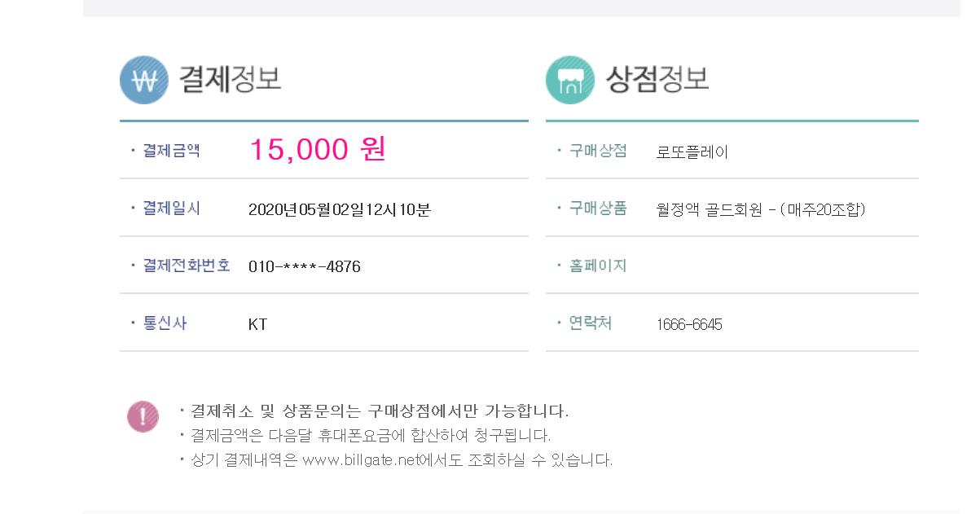Screen dimensions: 980x514
Task: Click the 상점정보 section heading
Action: (x=657, y=79)
